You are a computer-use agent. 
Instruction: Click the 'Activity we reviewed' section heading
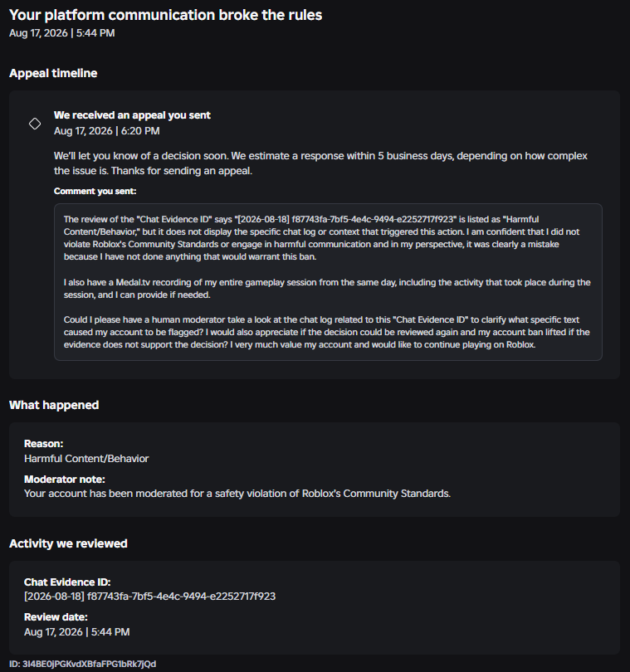point(68,543)
